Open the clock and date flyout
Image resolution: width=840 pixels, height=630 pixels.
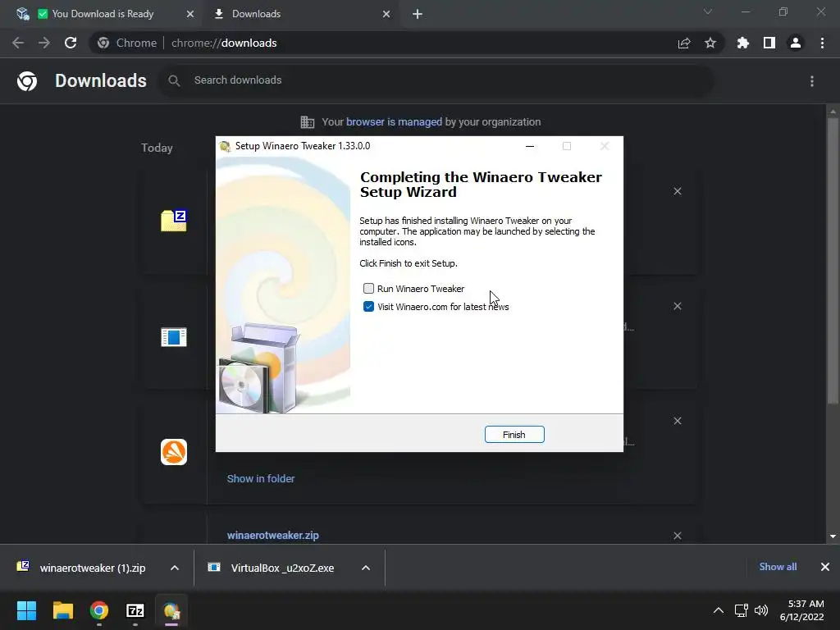tap(802, 610)
